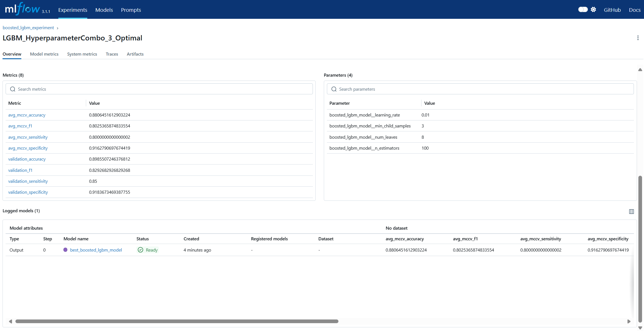644x331 pixels.
Task: Click the purple dot beside best_boosted_lgbm_model
Action: point(65,250)
